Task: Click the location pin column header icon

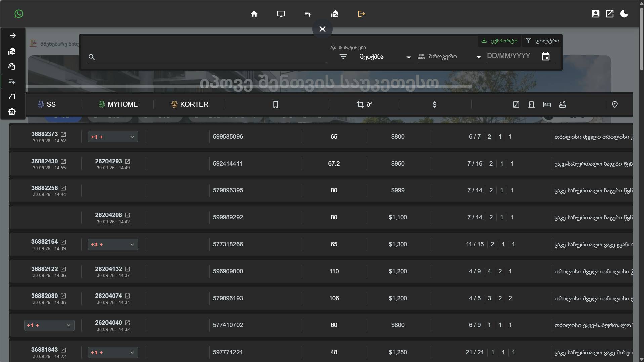Action: click(615, 105)
